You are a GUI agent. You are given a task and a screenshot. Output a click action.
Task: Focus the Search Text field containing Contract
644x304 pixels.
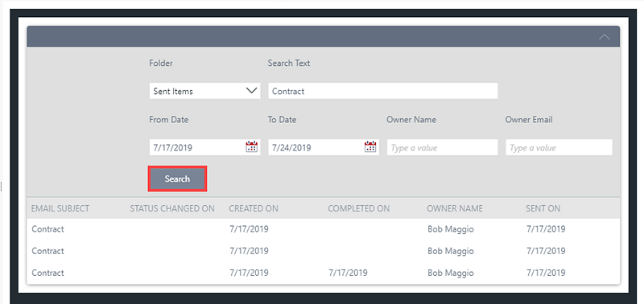[x=383, y=91]
